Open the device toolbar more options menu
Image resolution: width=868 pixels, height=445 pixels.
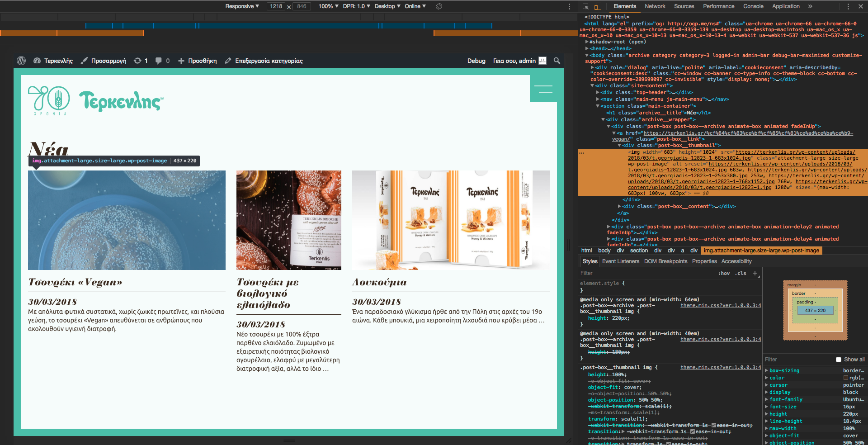(x=569, y=6)
